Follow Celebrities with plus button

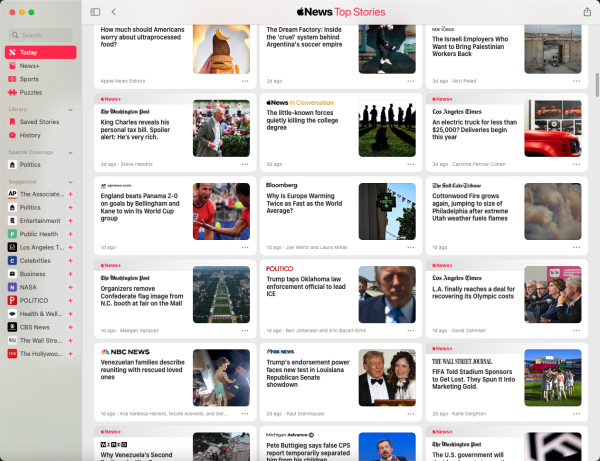(x=70, y=261)
